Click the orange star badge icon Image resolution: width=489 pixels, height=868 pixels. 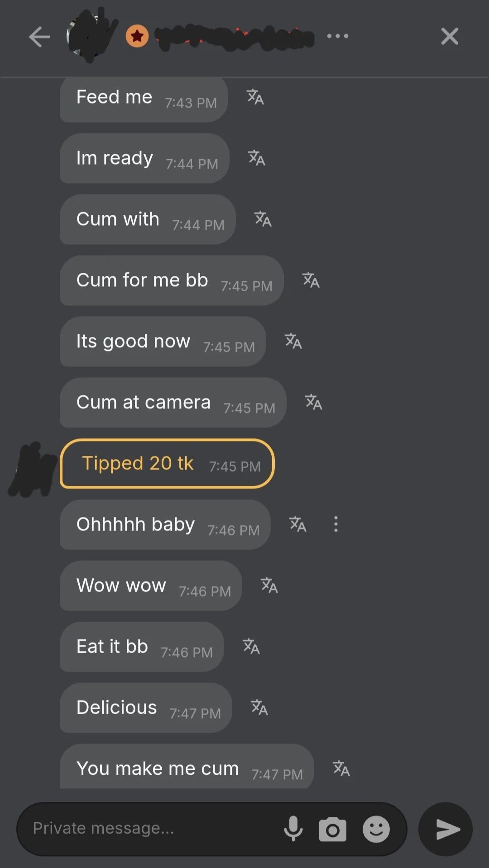tap(137, 36)
